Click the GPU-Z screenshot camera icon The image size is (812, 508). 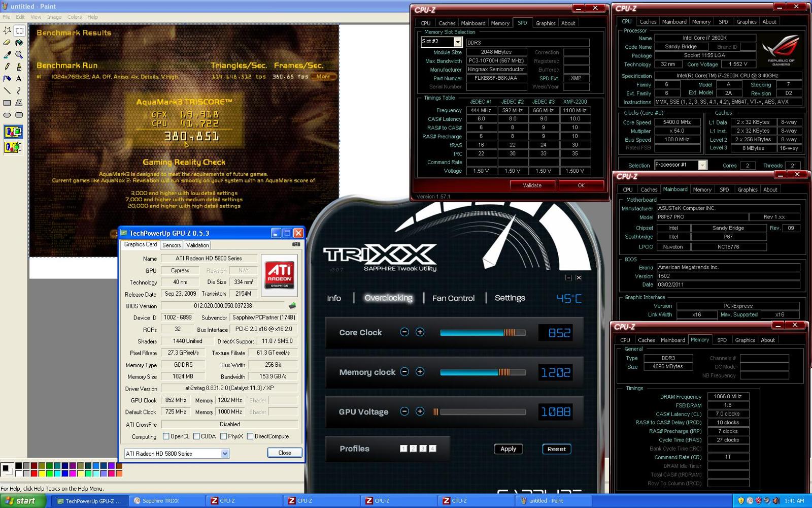coord(296,244)
